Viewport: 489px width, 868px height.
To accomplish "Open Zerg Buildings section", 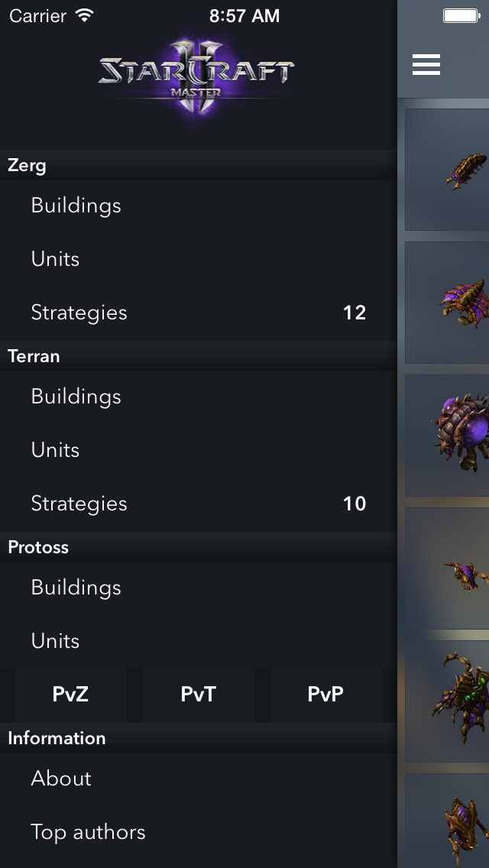I will click(x=76, y=206).
